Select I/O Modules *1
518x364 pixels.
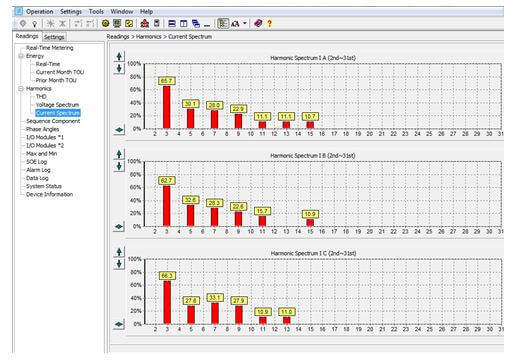coord(45,137)
